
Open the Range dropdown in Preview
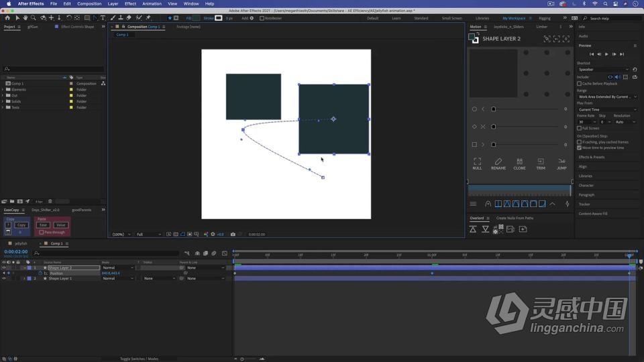(607, 97)
